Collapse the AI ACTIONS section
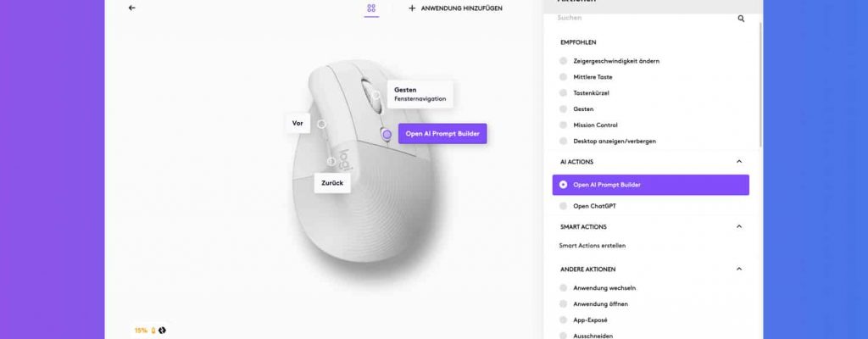The image size is (868, 339). (739, 162)
